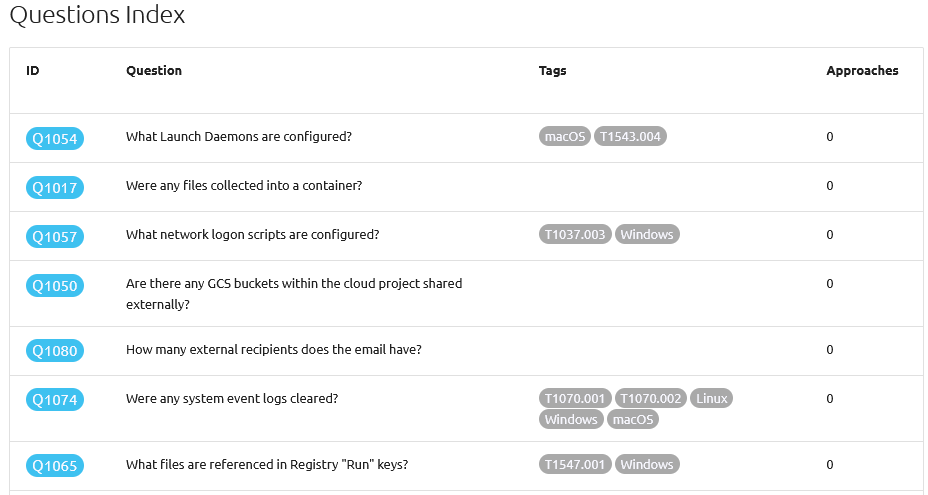Viewport: 928px width, 495px height.
Task: Sort by the Question column header
Action: tap(154, 71)
